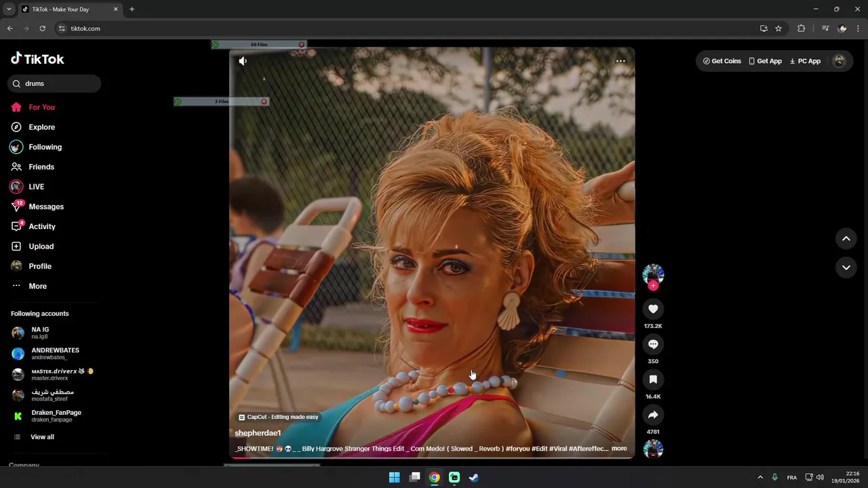Image resolution: width=868 pixels, height=488 pixels.
Task: Open the video's three-dot options menu
Action: (x=620, y=61)
